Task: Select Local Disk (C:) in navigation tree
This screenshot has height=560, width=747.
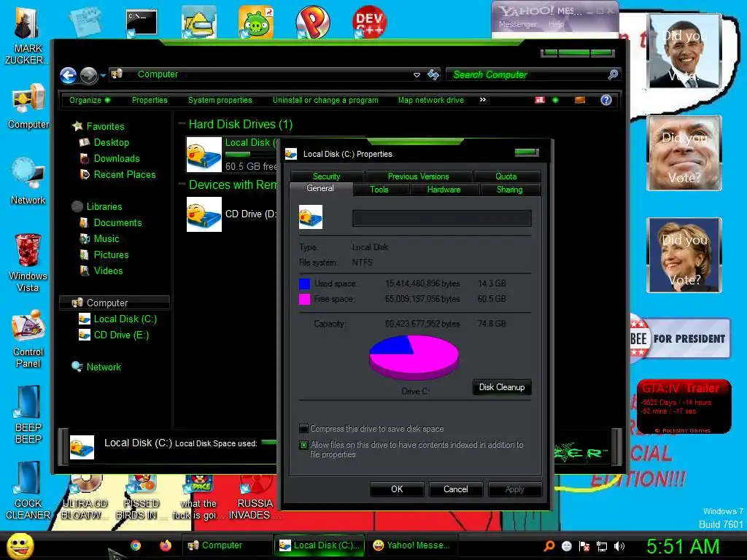Action: point(117,319)
